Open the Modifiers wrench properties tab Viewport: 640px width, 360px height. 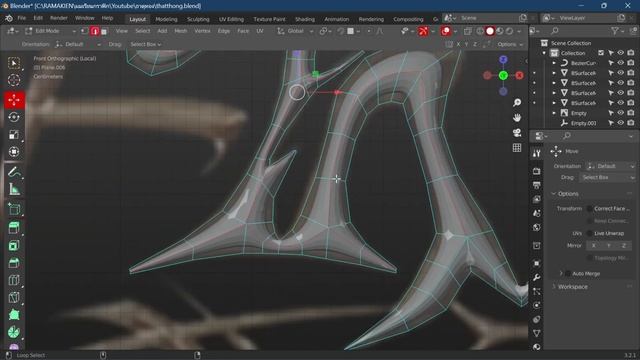537,278
